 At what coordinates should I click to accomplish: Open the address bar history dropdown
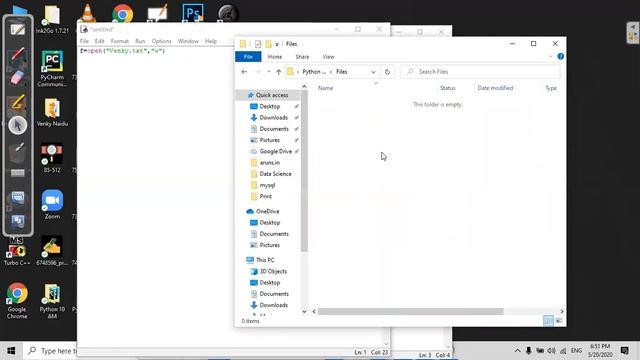[x=373, y=72]
